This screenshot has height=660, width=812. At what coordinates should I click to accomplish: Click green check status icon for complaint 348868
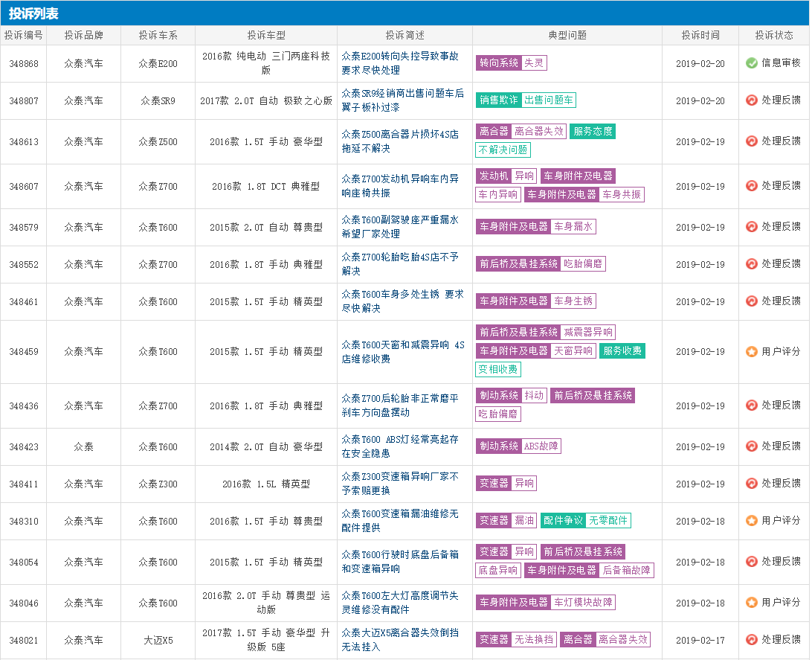tap(752, 63)
